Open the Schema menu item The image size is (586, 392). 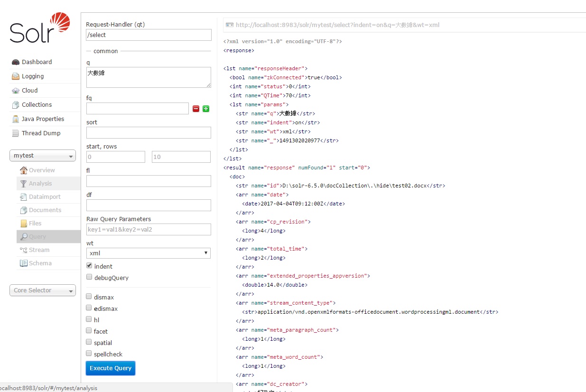pos(40,263)
